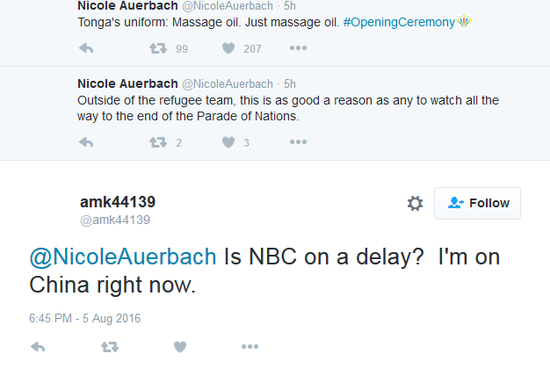Screen dimensions: 550x383
Task: Open more options on amk44139's tweet
Action: click(250, 347)
